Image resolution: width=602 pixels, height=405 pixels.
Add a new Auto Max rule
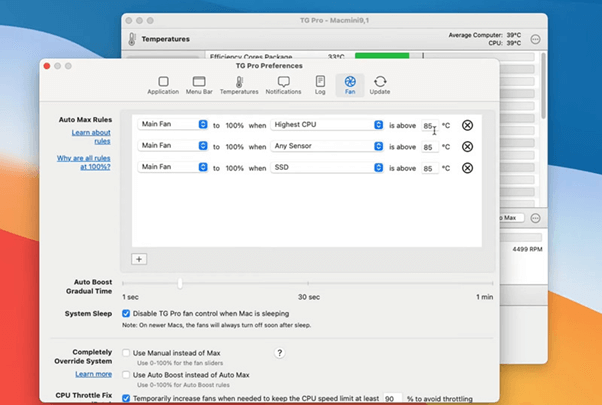coord(139,259)
